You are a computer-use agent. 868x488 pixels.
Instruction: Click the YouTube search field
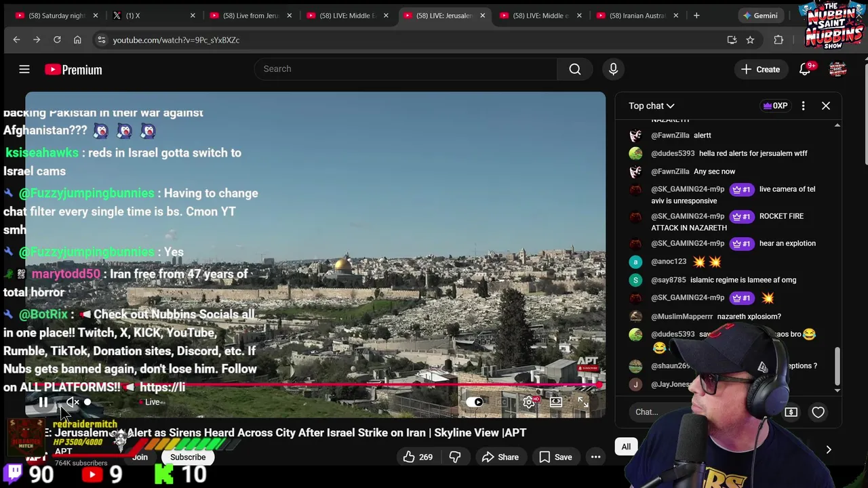pos(406,69)
